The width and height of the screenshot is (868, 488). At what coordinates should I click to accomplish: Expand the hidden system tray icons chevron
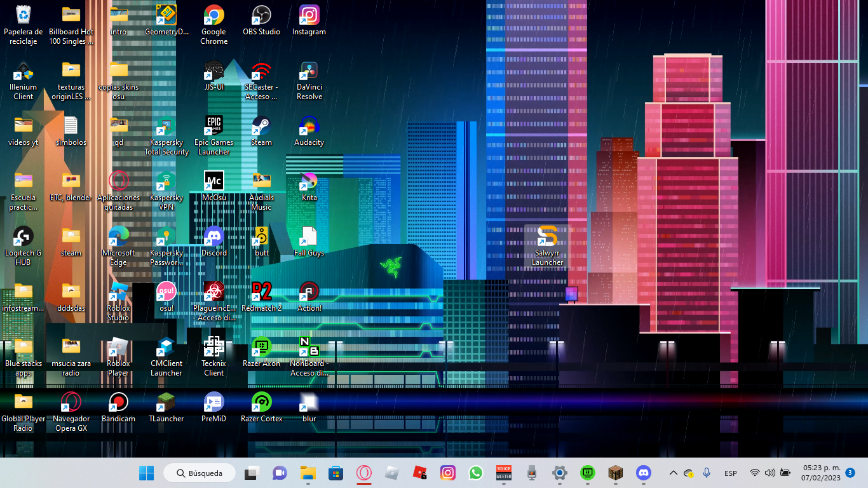[x=673, y=473]
